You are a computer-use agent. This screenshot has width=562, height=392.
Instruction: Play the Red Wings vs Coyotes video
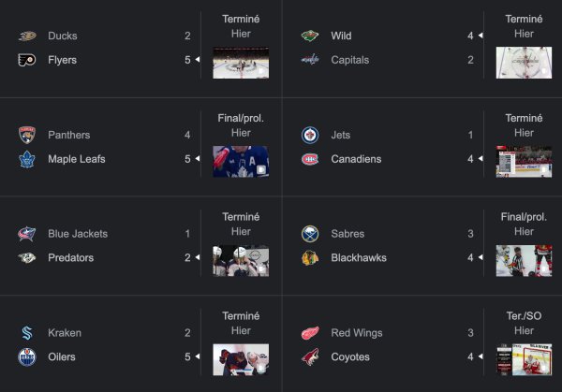pyautogui.click(x=524, y=360)
